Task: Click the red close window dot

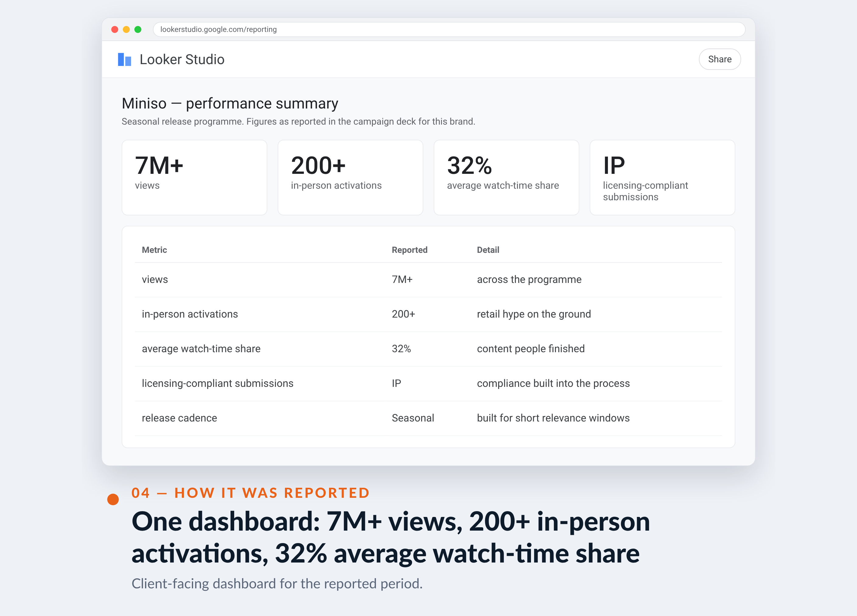Action: coord(115,29)
